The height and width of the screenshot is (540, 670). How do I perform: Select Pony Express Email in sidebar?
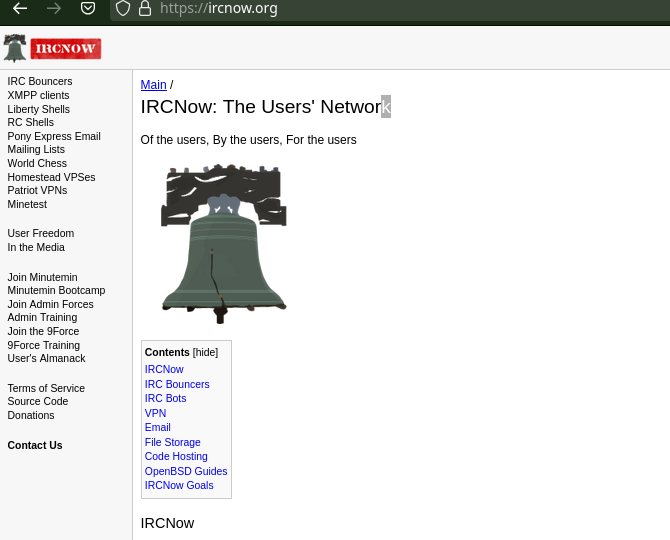54,136
